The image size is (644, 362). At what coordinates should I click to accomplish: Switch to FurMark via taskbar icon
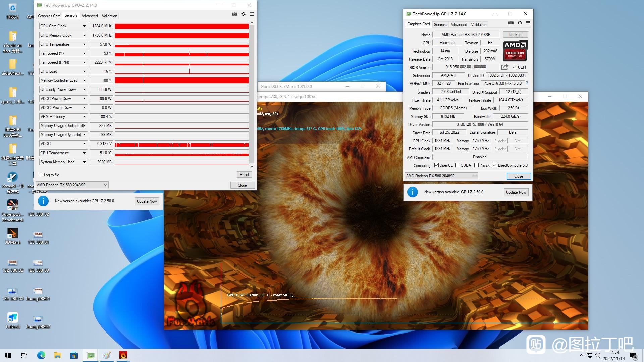pyautogui.click(x=123, y=355)
